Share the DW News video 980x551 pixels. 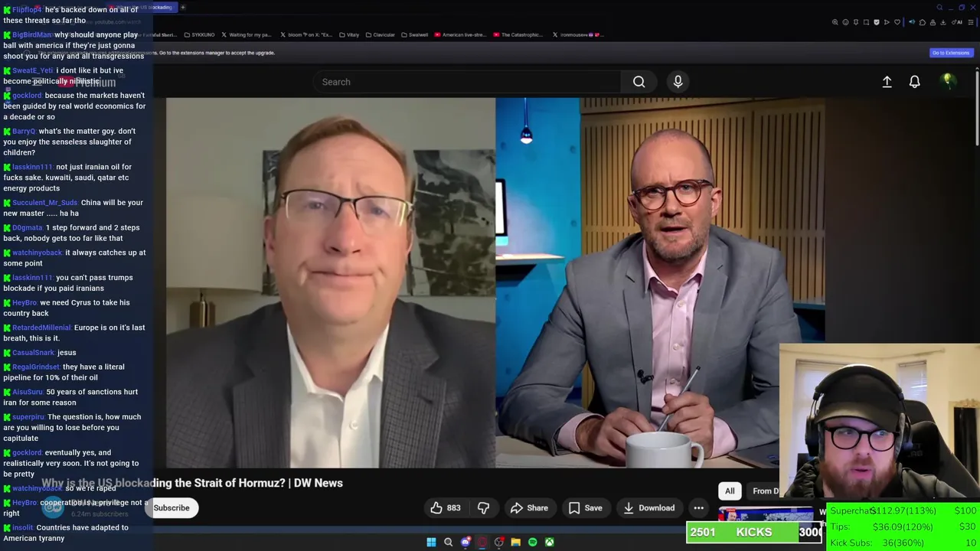coord(529,508)
